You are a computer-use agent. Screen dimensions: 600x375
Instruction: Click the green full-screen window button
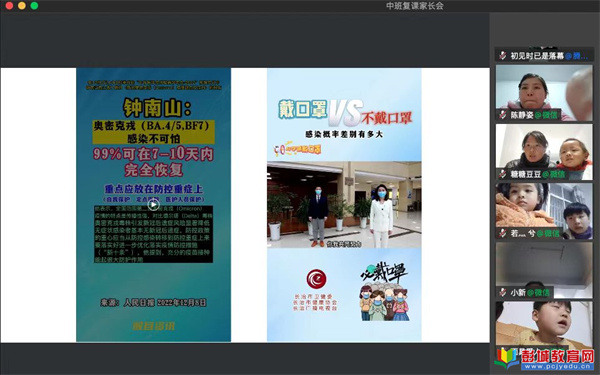pos(34,6)
